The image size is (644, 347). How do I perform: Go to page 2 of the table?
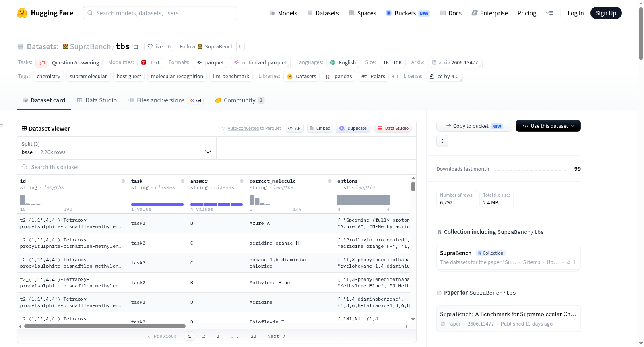[x=204, y=336]
